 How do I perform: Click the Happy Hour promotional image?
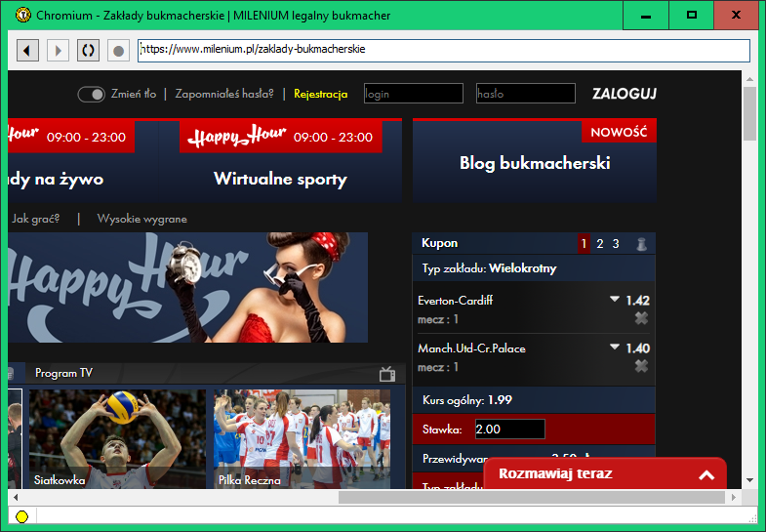(188, 287)
